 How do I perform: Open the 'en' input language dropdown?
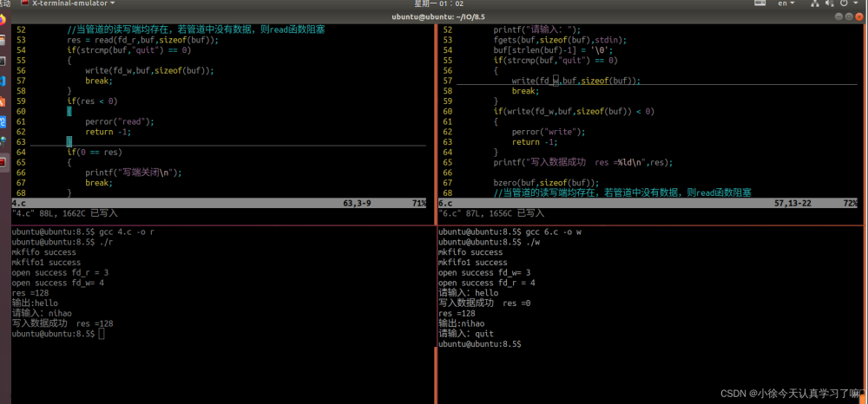coord(786,3)
